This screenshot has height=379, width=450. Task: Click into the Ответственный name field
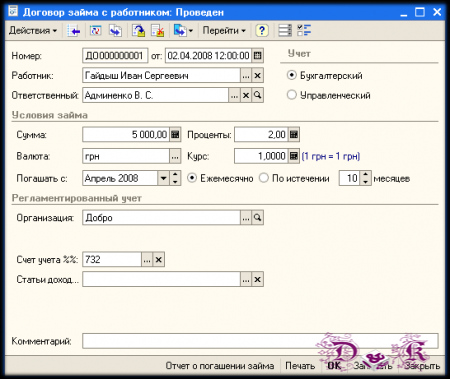click(156, 96)
